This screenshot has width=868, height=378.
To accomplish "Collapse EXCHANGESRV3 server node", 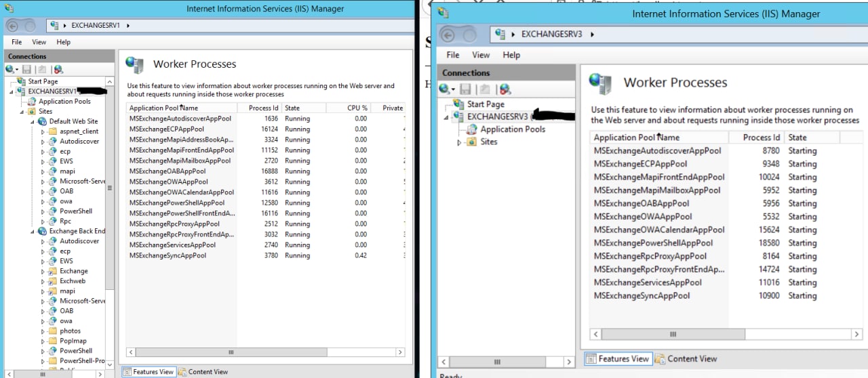I will click(447, 117).
